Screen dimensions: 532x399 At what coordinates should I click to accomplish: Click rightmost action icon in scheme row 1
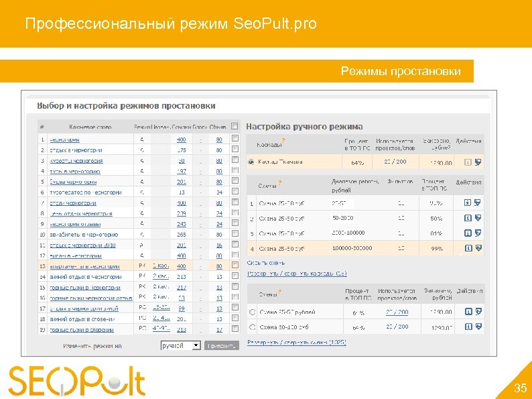point(478,203)
